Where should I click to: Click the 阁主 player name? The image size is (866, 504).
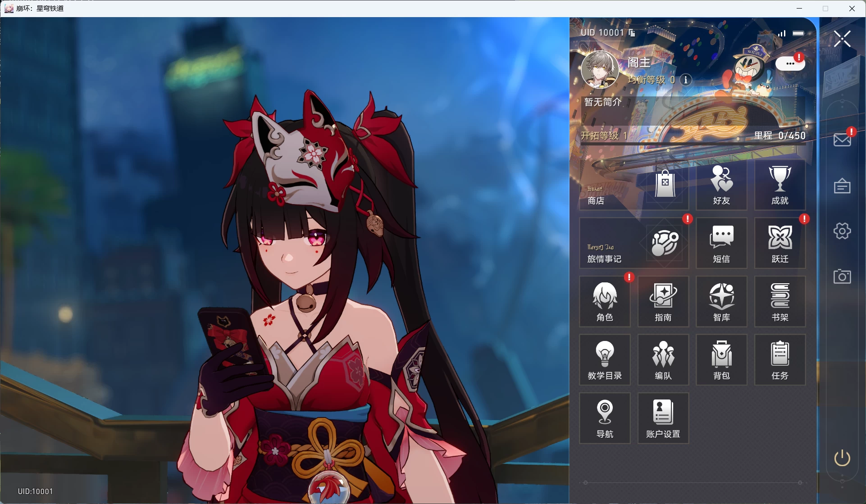pyautogui.click(x=639, y=63)
